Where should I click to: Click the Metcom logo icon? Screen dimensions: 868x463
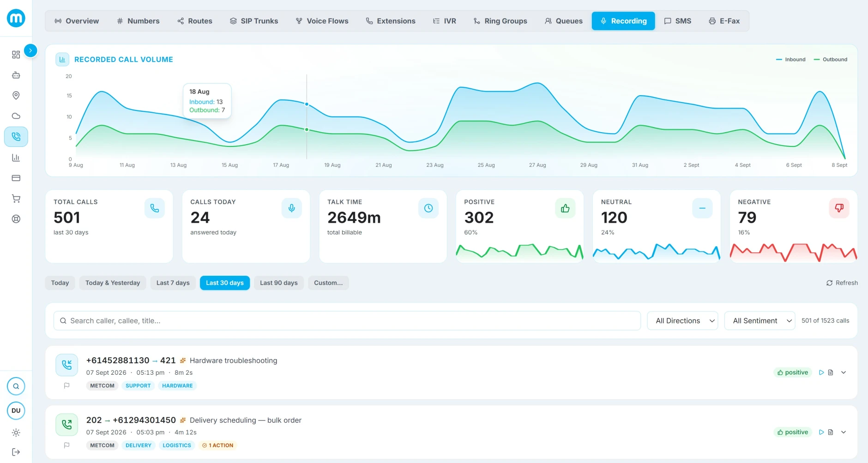[x=16, y=18]
